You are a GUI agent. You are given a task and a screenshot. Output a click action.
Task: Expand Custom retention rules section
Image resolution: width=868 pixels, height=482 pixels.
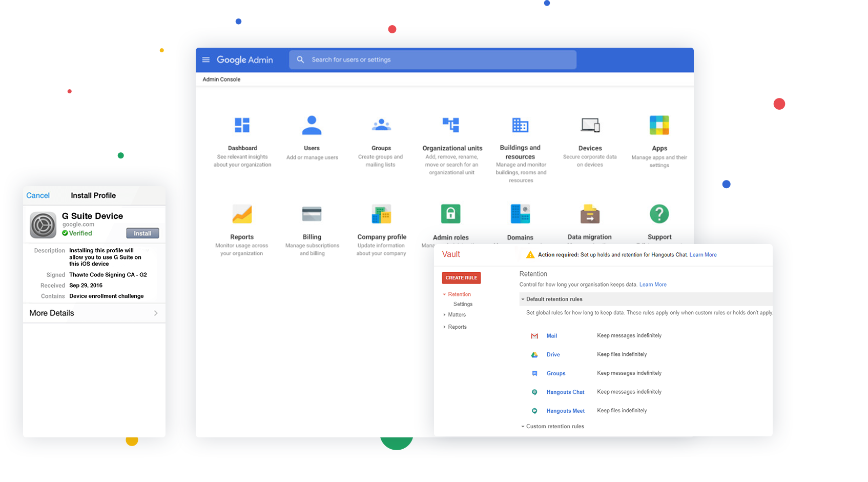point(523,427)
